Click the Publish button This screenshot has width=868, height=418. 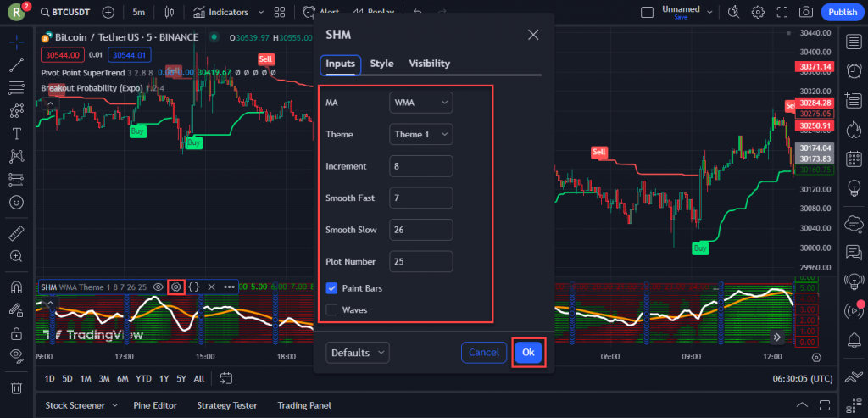pyautogui.click(x=843, y=12)
